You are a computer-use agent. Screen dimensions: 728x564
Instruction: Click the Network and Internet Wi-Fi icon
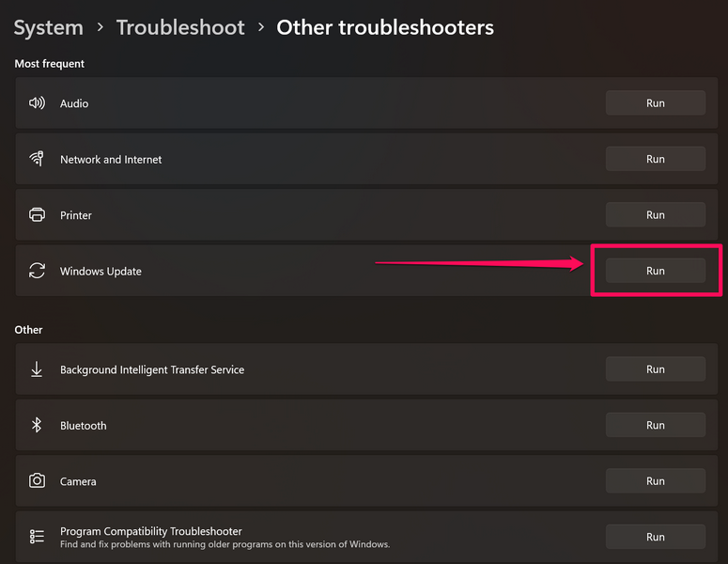point(38,159)
